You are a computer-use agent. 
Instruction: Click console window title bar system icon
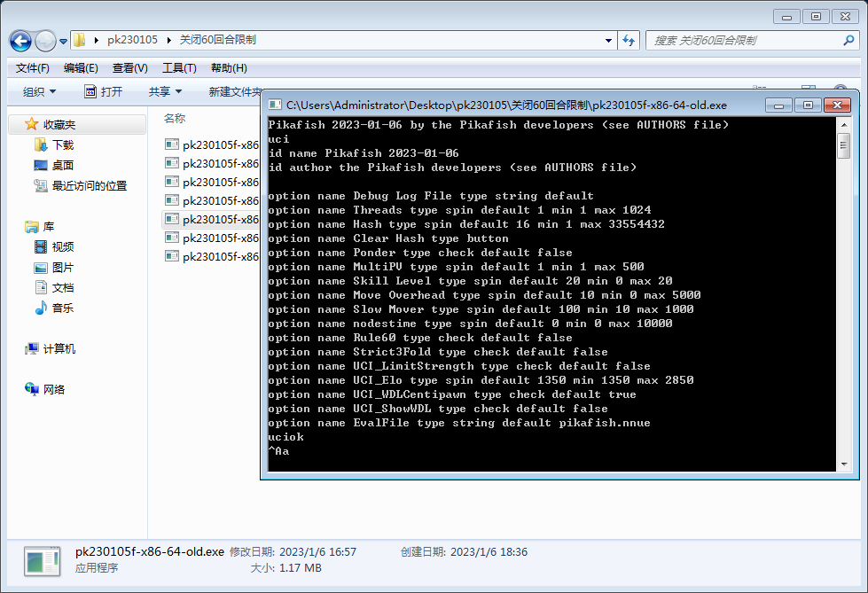[x=275, y=105]
